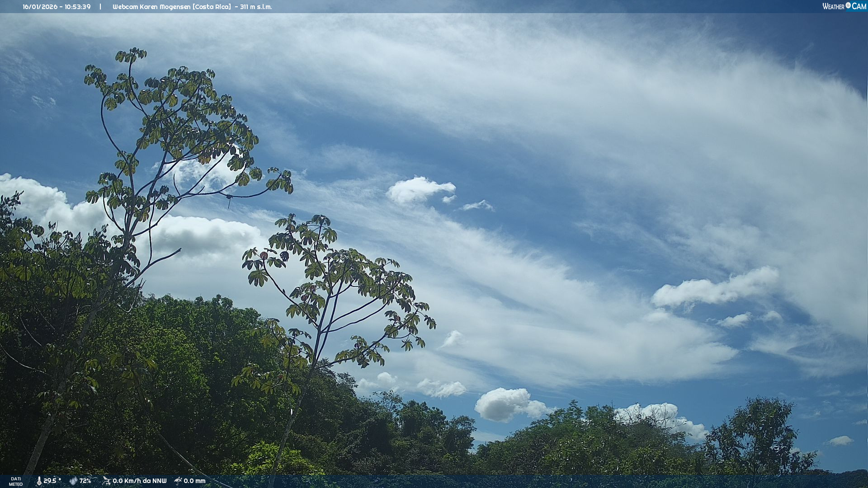Click the DATI METEO label
The height and width of the screenshot is (488, 868).
pos(16,481)
